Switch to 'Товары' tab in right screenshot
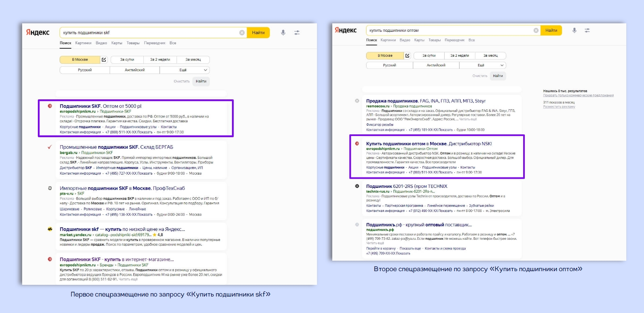Image resolution: width=644 pixels, height=313 pixels. click(x=434, y=40)
